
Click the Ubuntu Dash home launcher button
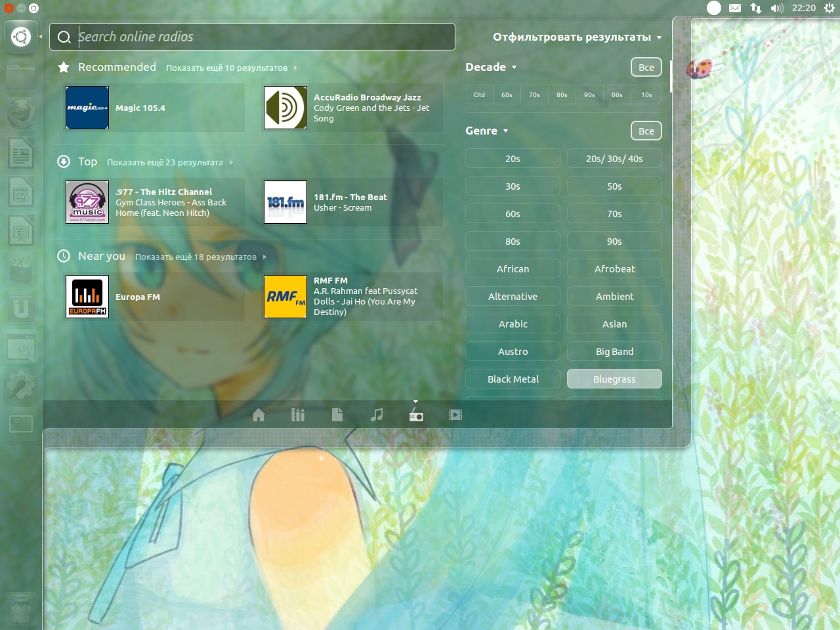(21, 37)
